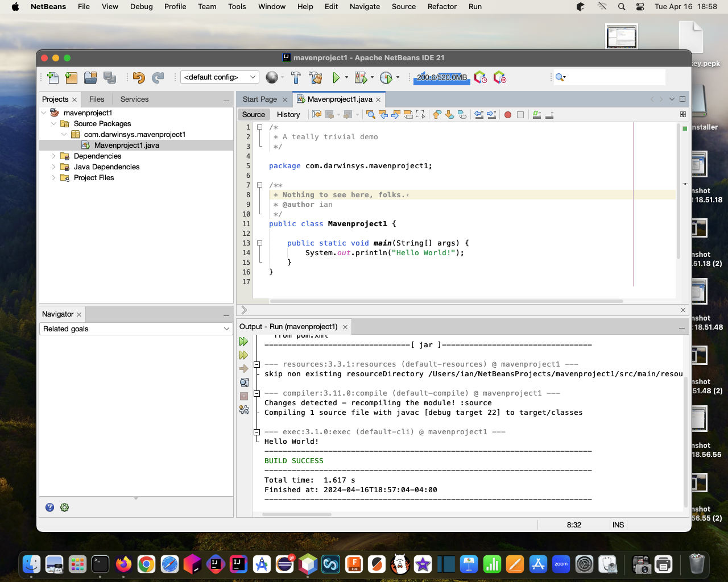Open the default config dropdown
Viewport: 728px width, 582px height.
[x=220, y=77]
